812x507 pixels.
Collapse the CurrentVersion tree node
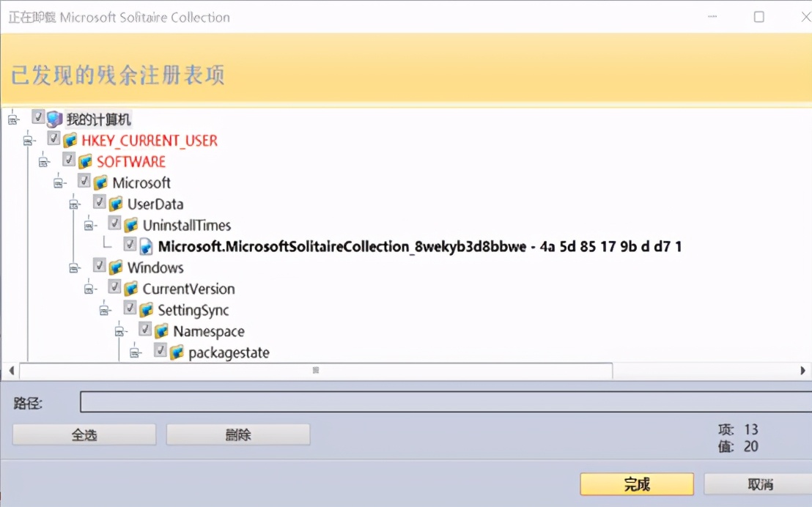point(89,289)
